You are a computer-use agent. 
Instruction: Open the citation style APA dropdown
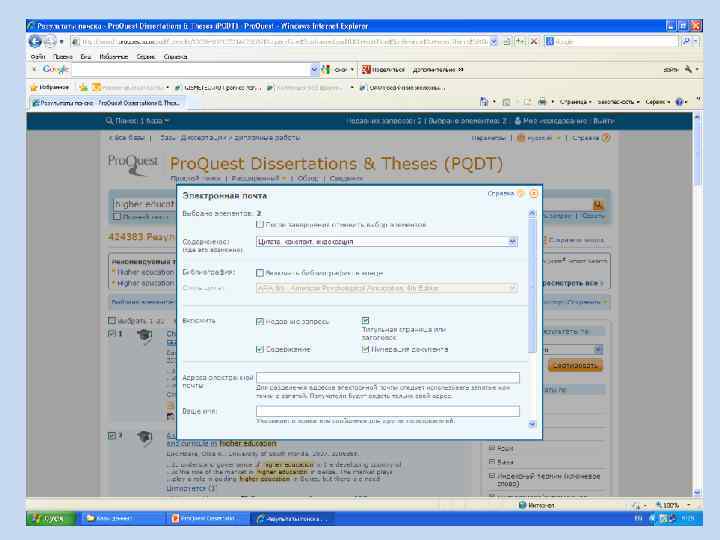pos(387,288)
